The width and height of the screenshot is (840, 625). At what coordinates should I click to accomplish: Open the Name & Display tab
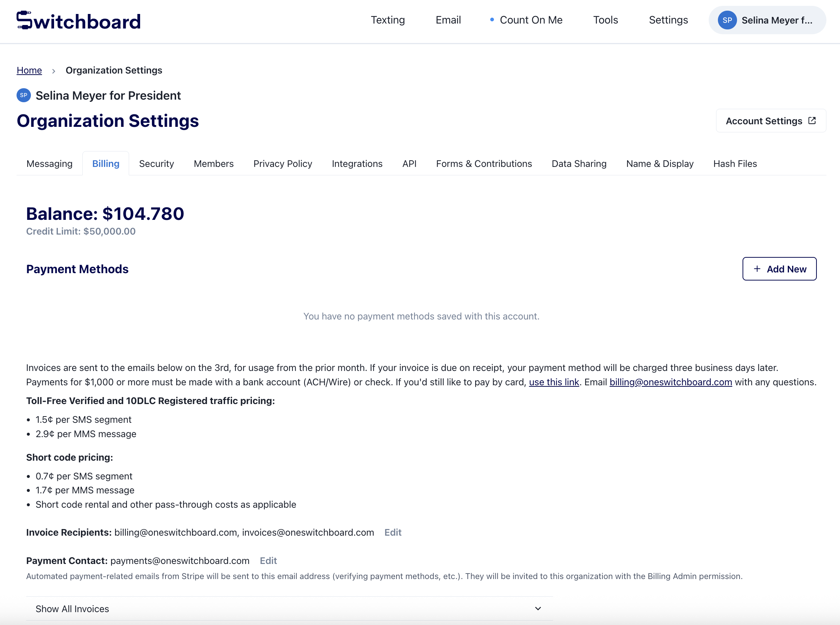(660, 164)
